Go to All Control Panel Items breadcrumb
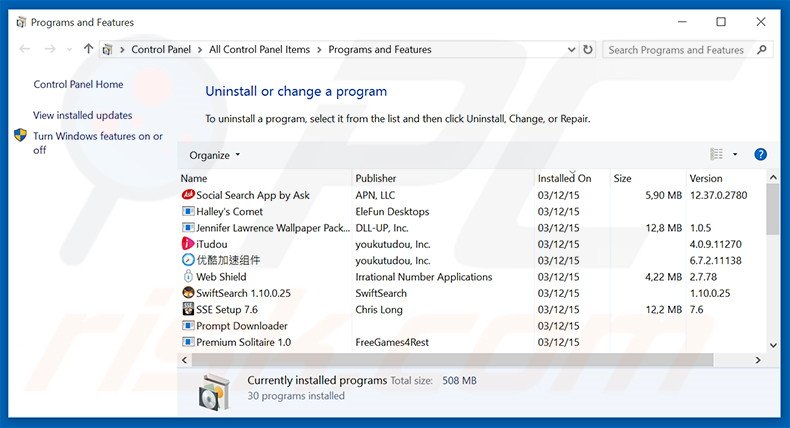790x428 pixels. pos(259,49)
